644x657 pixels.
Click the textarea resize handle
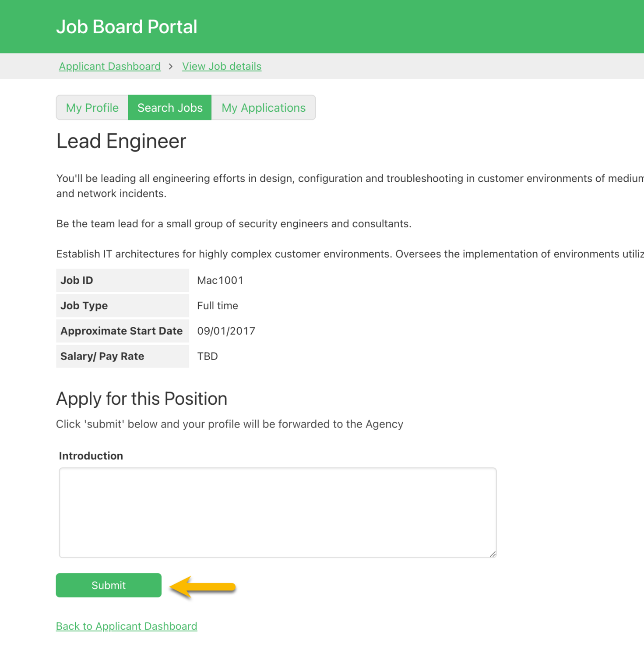[x=493, y=553]
